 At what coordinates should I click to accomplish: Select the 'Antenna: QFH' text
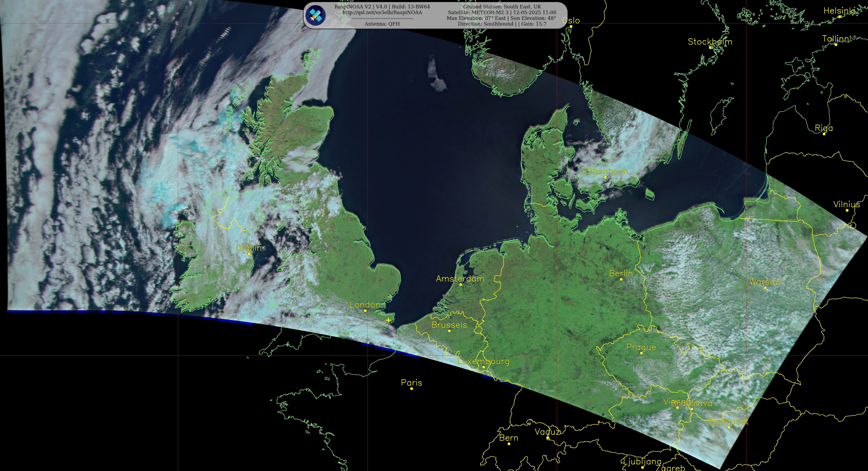(382, 24)
